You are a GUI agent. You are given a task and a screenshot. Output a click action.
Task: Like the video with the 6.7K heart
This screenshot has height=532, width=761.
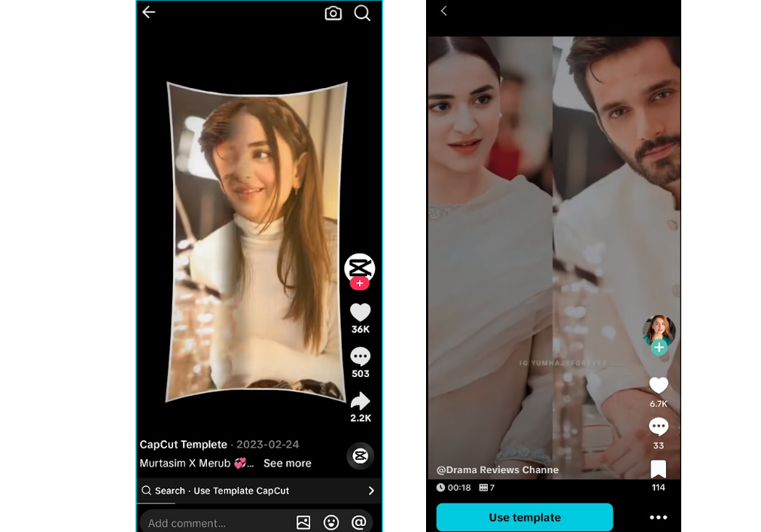coord(659,385)
